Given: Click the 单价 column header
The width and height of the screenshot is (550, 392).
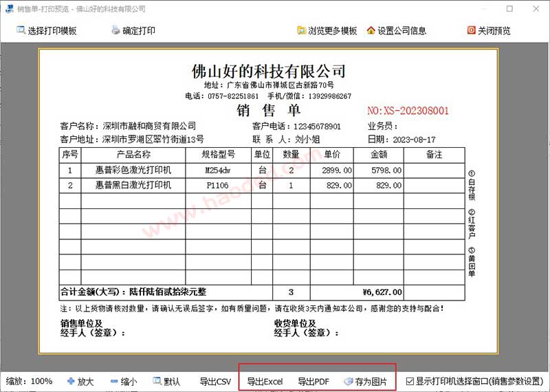Looking at the screenshot, I should (332, 155).
